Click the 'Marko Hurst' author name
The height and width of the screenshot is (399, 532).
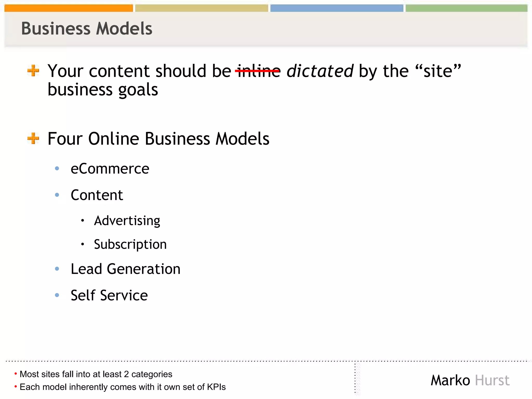tap(470, 380)
